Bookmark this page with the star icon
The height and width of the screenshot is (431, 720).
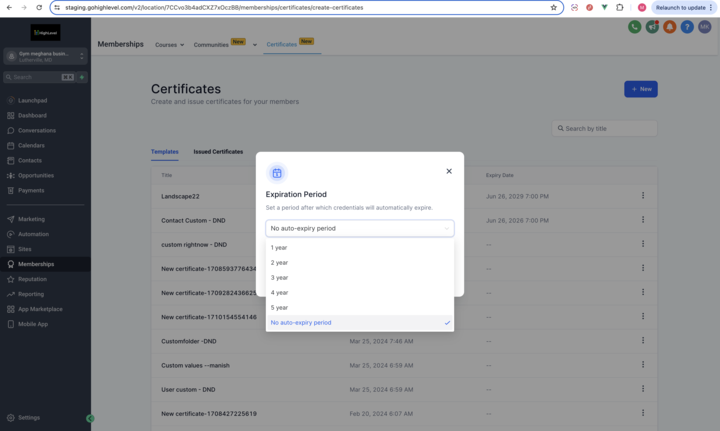pos(554,7)
